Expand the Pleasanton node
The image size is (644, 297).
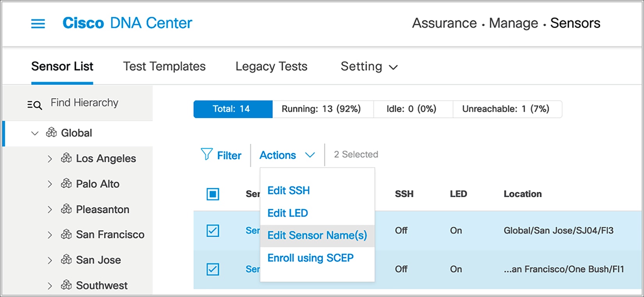coord(50,210)
